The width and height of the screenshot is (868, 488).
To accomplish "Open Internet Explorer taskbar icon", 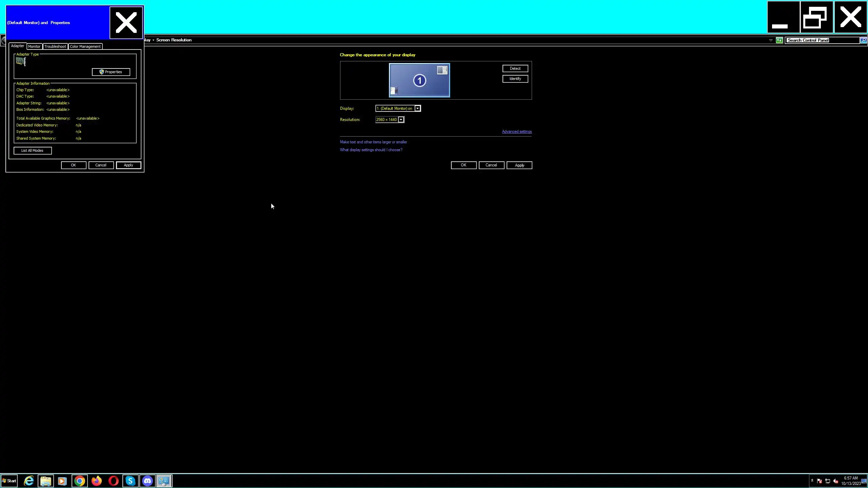I will (29, 481).
